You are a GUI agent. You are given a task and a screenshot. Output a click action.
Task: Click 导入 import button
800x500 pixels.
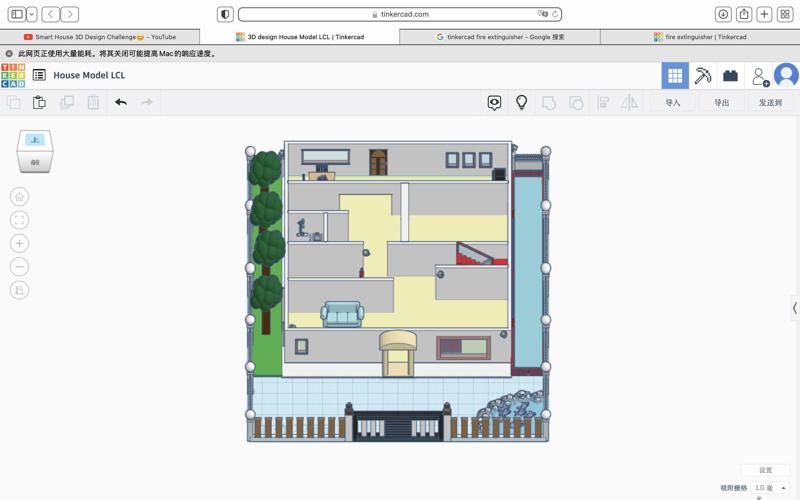coord(672,103)
